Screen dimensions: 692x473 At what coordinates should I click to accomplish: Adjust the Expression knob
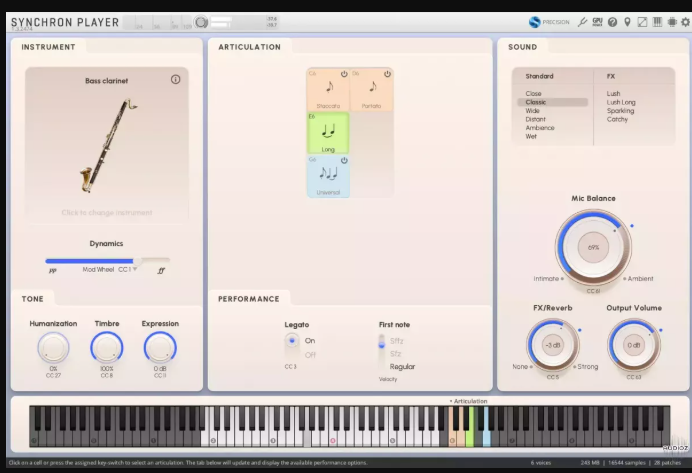tap(160, 348)
